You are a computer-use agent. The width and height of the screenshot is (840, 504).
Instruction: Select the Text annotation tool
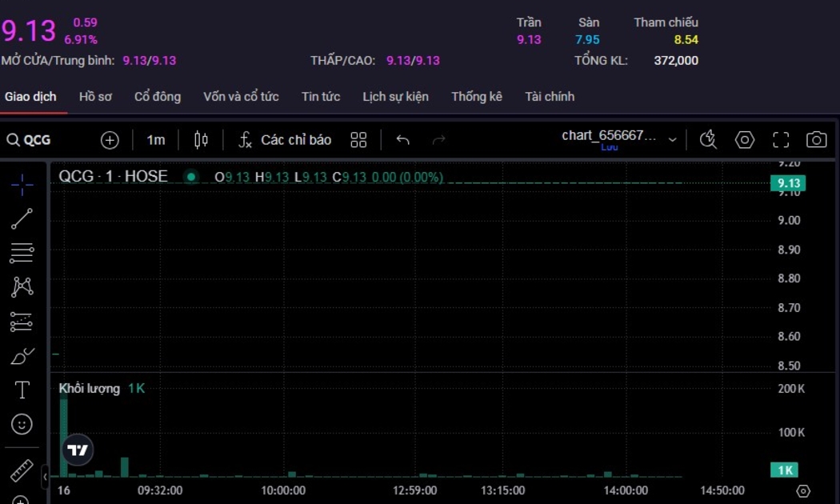[22, 390]
